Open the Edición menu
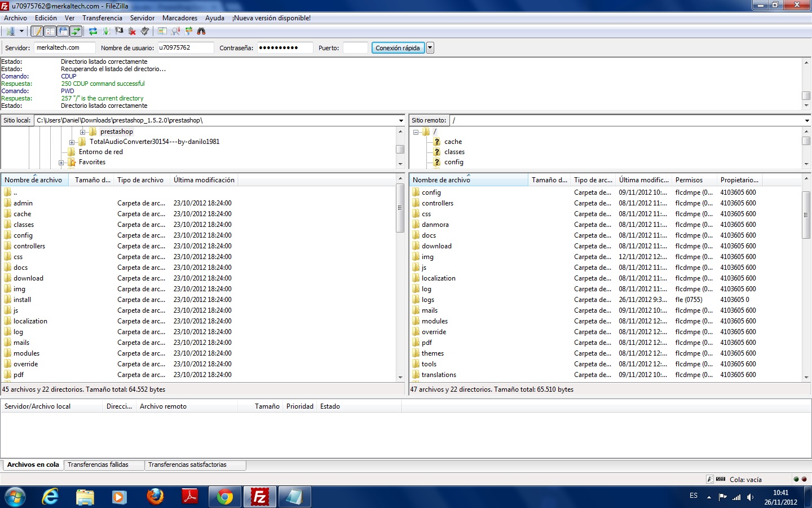This screenshot has width=812, height=508. coord(46,18)
